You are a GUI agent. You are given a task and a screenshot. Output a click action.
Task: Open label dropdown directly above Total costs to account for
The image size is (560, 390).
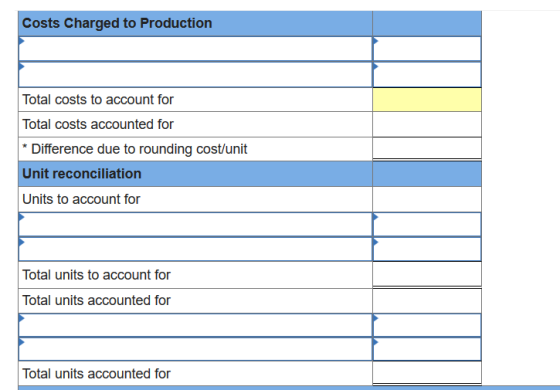coord(195,74)
